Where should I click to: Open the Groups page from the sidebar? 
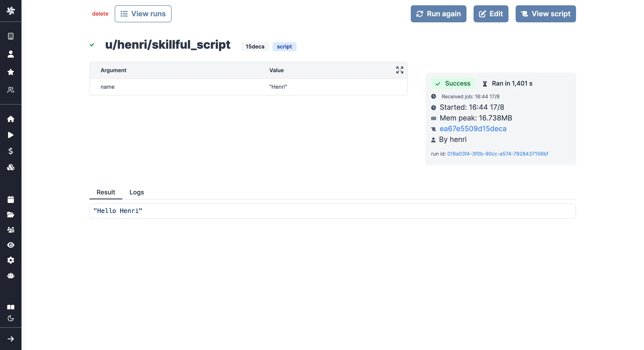click(11, 229)
